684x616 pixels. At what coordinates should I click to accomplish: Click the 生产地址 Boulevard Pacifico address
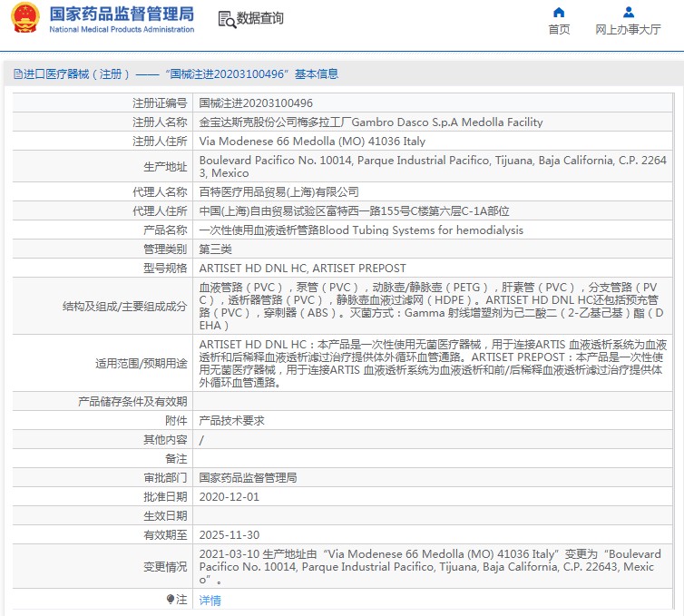pos(433,167)
